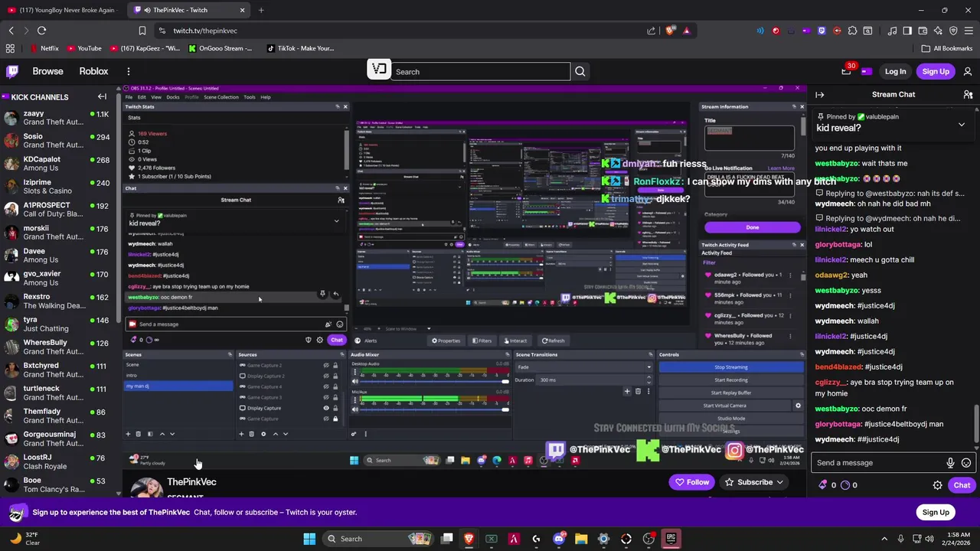Toggle Game Capture 2 visibility in streamed OBS
980x551 pixels.
(x=326, y=365)
